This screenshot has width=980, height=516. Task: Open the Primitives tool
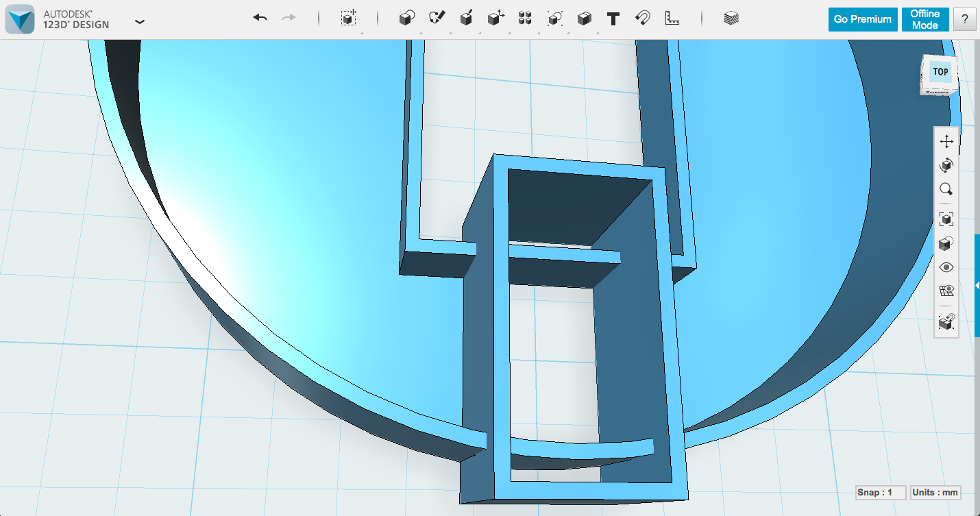pyautogui.click(x=406, y=19)
